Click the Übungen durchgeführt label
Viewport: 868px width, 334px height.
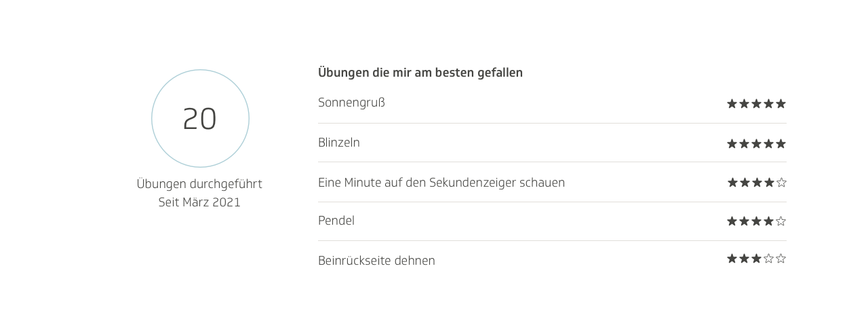pyautogui.click(x=199, y=184)
